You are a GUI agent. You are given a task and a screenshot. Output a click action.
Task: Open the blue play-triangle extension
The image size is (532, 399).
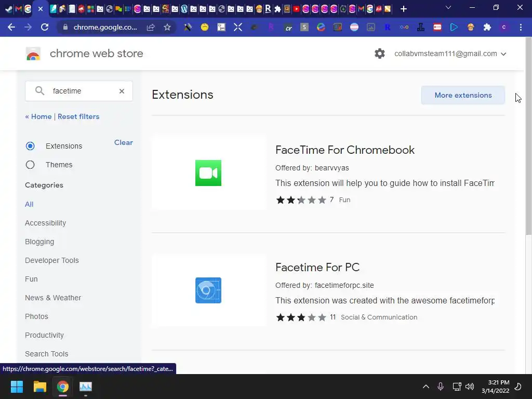click(x=454, y=27)
